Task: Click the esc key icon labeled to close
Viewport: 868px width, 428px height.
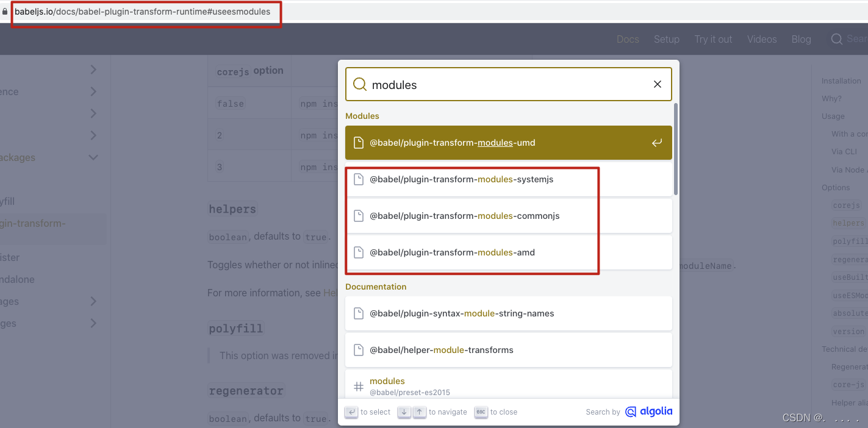Action: 481,412
